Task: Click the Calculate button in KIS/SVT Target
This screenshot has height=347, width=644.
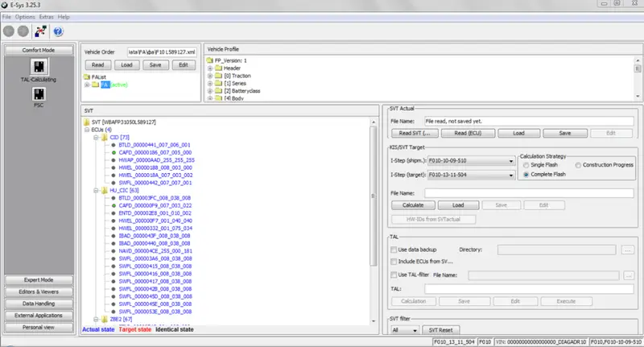Action: pyautogui.click(x=413, y=205)
